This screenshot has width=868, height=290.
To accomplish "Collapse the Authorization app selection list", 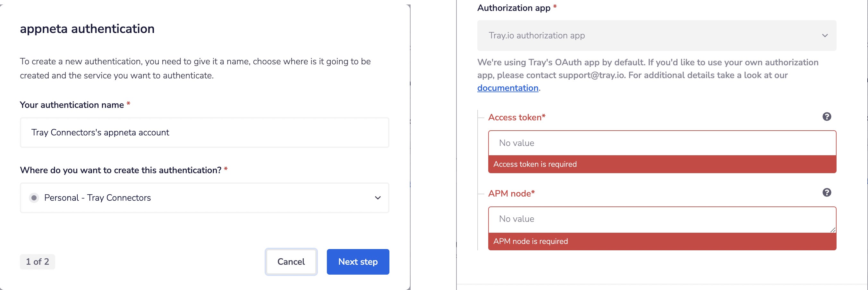I will pyautogui.click(x=824, y=35).
